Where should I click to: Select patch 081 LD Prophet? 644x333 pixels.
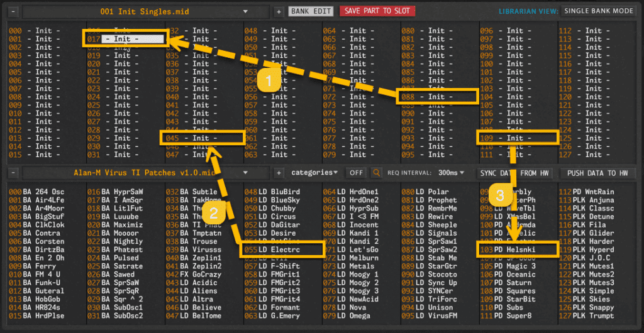point(429,200)
